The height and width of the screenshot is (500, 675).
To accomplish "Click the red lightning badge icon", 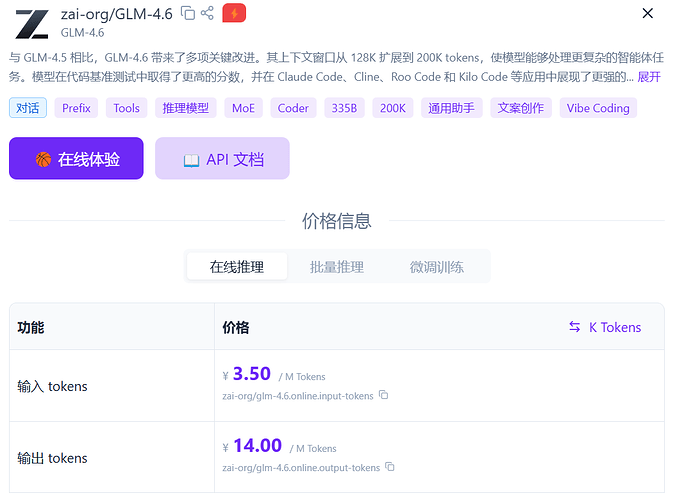I will (234, 13).
